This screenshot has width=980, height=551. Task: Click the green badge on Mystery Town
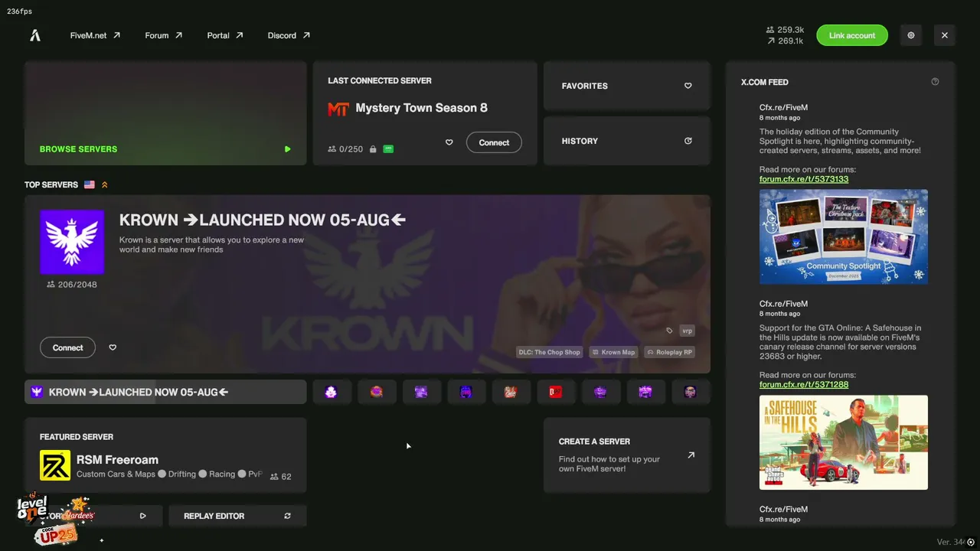[x=388, y=149]
